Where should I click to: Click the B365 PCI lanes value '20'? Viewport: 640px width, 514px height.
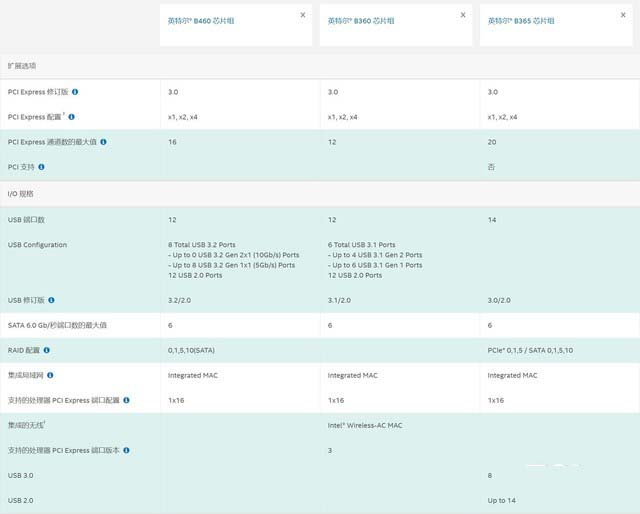tap(492, 142)
